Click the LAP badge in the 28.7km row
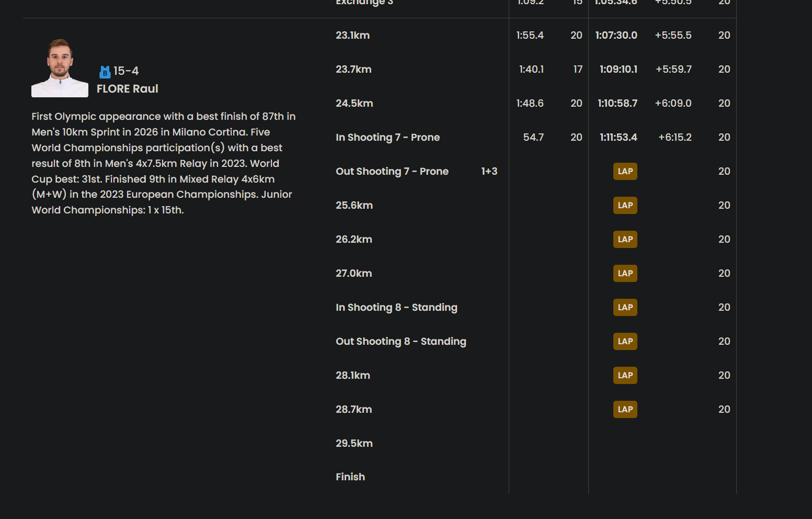The width and height of the screenshot is (812, 519). 625,410
